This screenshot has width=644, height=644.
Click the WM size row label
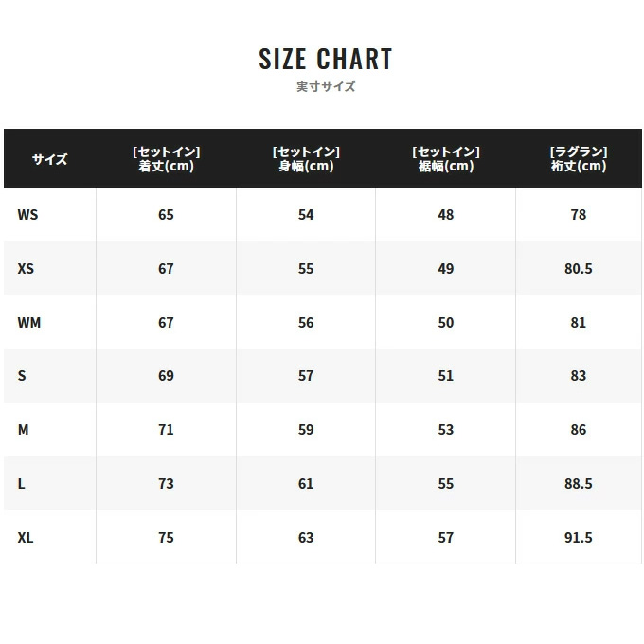[29, 323]
